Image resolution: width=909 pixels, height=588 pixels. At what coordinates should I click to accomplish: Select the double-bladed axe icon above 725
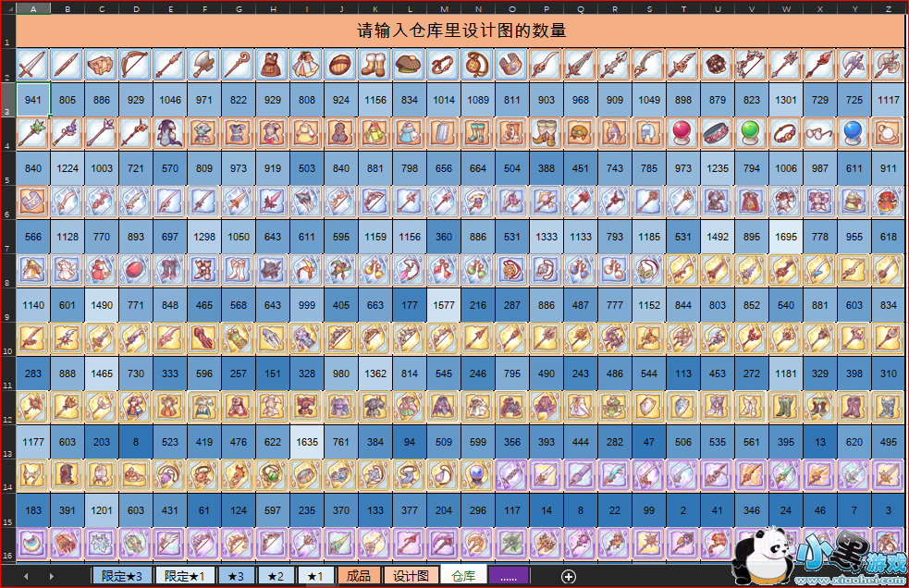(854, 65)
